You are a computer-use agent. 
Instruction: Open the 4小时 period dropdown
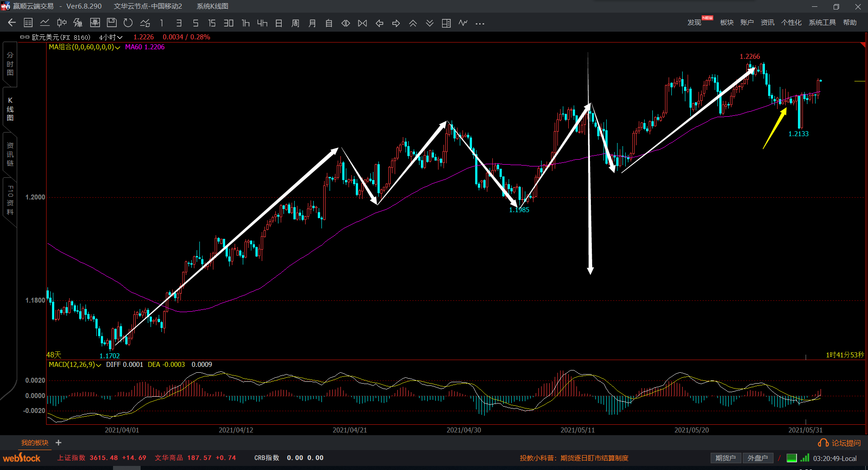click(x=111, y=37)
